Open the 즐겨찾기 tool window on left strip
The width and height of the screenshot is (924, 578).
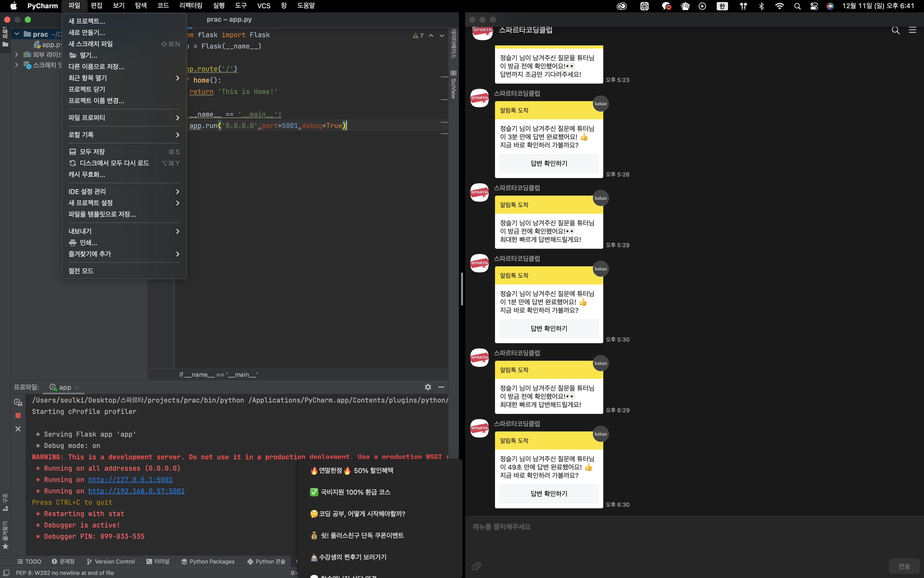point(5,535)
